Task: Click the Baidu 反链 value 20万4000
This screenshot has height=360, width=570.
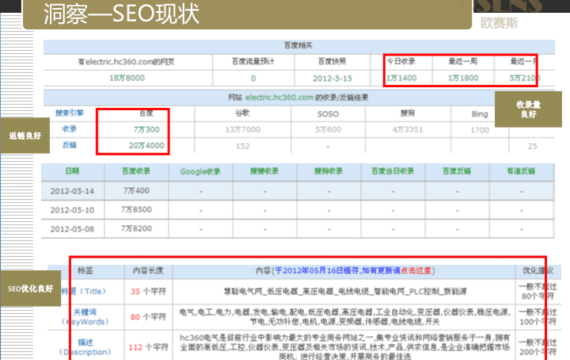Action: click(x=146, y=145)
